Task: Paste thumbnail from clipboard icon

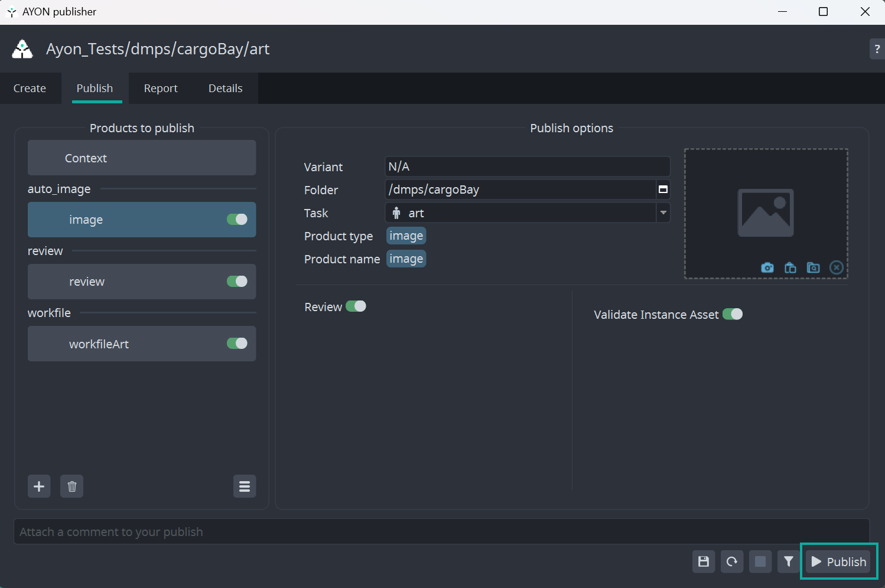Action: (x=790, y=268)
